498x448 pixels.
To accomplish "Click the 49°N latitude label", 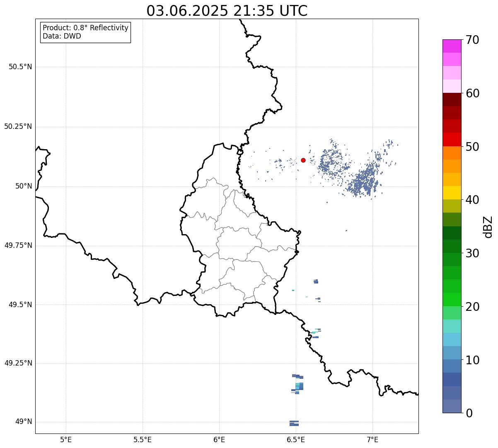I will tap(24, 421).
